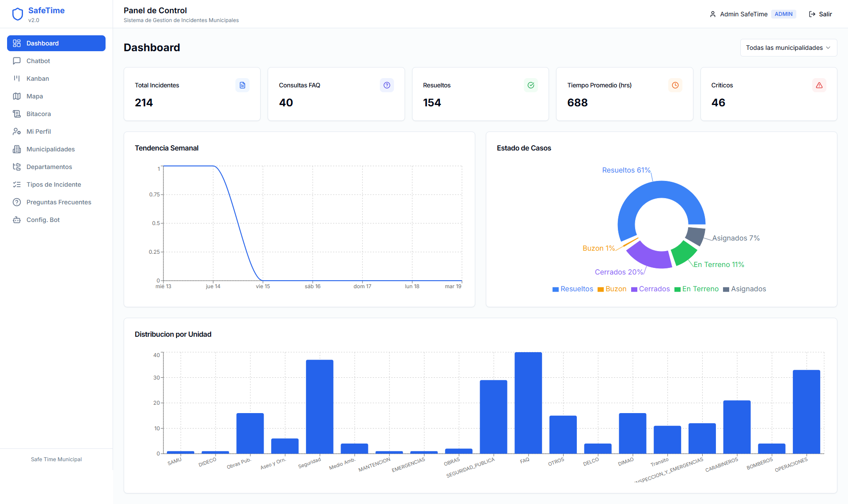This screenshot has width=848, height=504.
Task: Open Tipos de Incidente page
Action: [x=56, y=184]
